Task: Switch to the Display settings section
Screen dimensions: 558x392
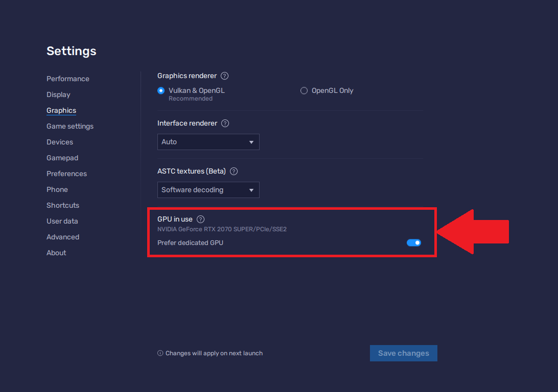Action: pyautogui.click(x=58, y=94)
